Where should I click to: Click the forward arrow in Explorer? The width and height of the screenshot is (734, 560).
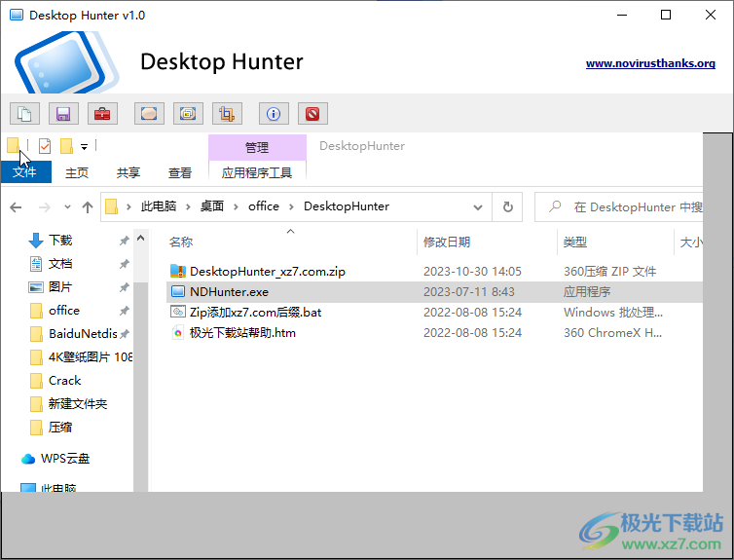44,206
